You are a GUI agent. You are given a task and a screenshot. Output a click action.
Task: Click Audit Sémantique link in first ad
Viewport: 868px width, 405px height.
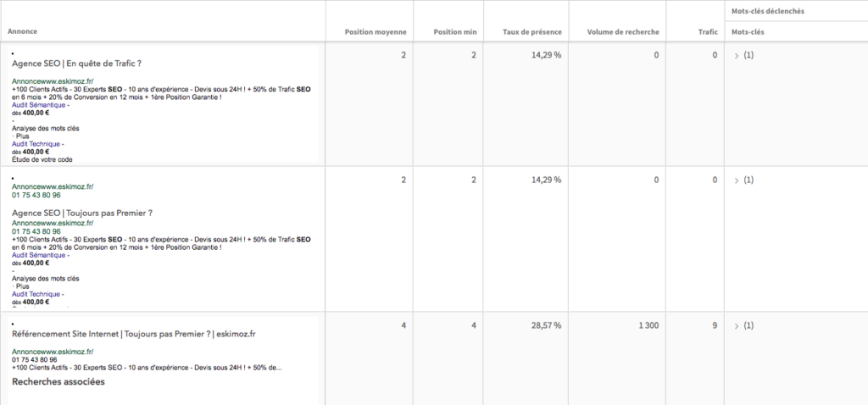[x=41, y=105]
